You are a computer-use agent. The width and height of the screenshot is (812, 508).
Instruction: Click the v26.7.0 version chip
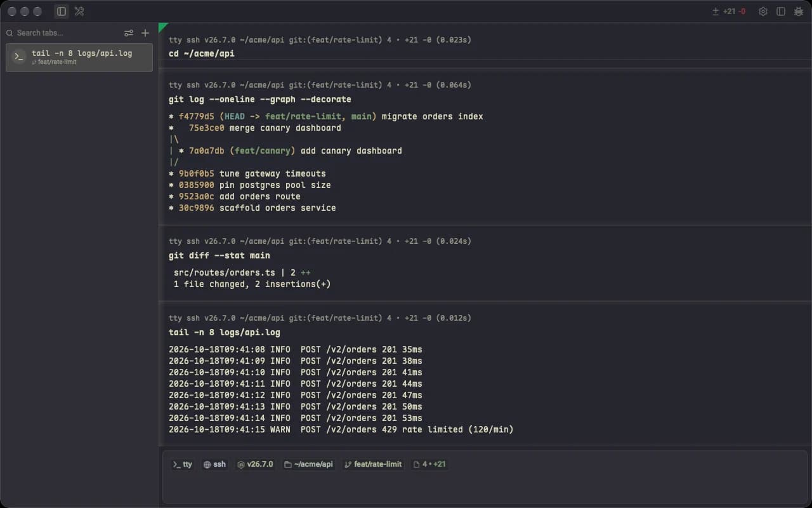pos(255,464)
